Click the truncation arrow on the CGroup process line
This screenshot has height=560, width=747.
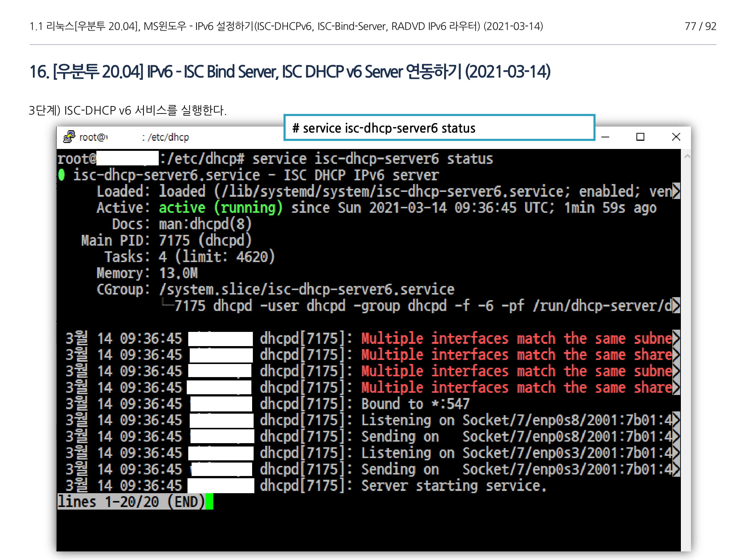676,306
